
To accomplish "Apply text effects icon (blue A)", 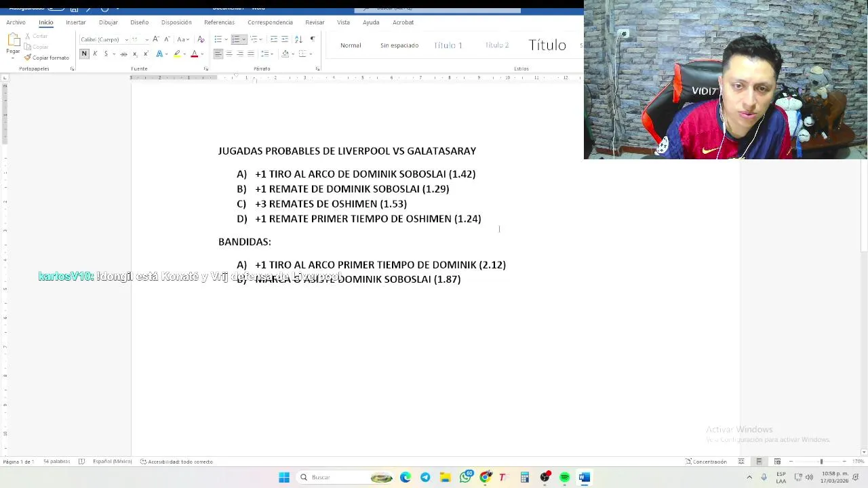I will [159, 54].
